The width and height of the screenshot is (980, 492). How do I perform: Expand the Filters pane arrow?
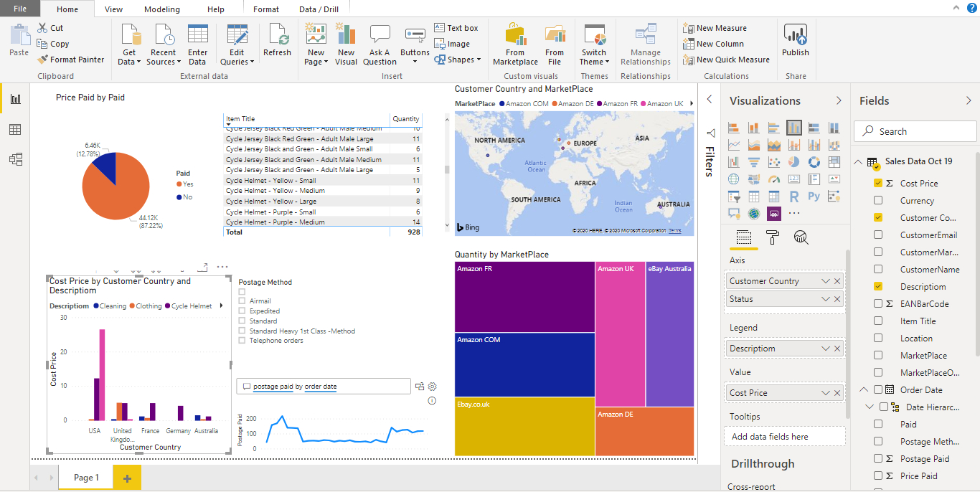710,100
